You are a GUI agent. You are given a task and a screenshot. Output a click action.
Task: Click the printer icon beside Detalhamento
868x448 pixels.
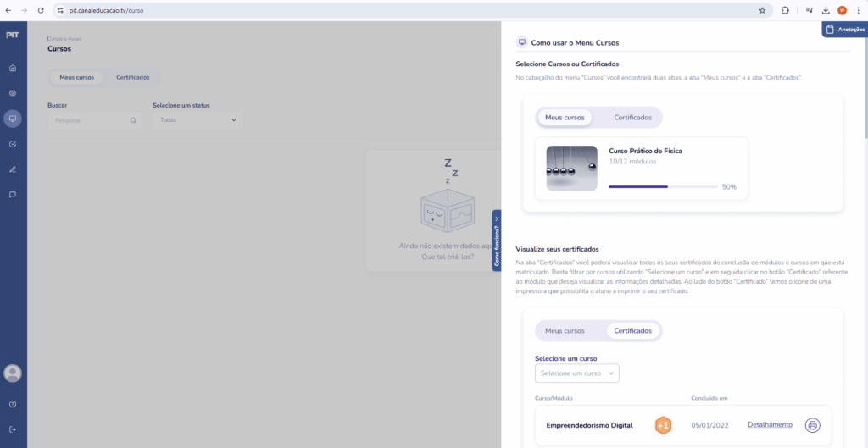click(812, 425)
